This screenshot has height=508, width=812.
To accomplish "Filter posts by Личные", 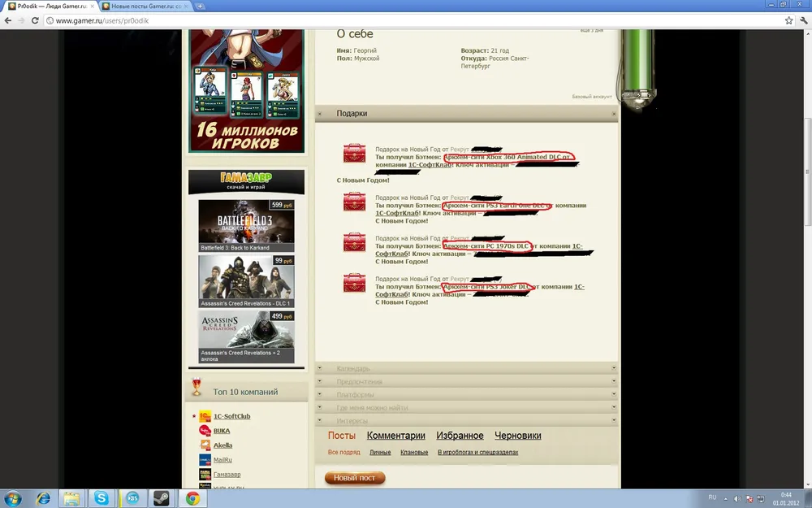I will (x=380, y=452).
